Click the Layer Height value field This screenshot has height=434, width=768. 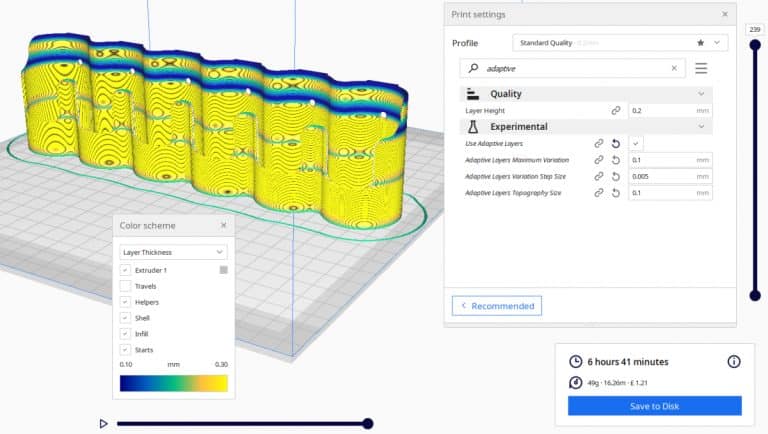pos(670,111)
